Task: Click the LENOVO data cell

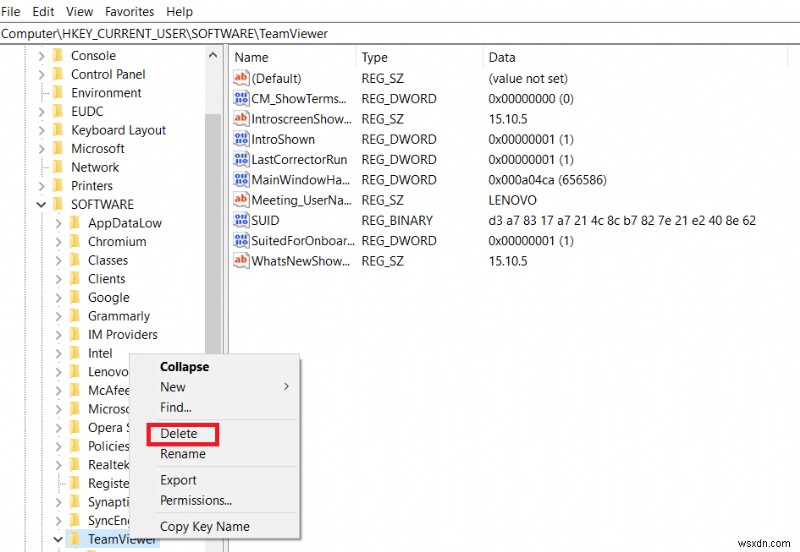Action: 512,200
